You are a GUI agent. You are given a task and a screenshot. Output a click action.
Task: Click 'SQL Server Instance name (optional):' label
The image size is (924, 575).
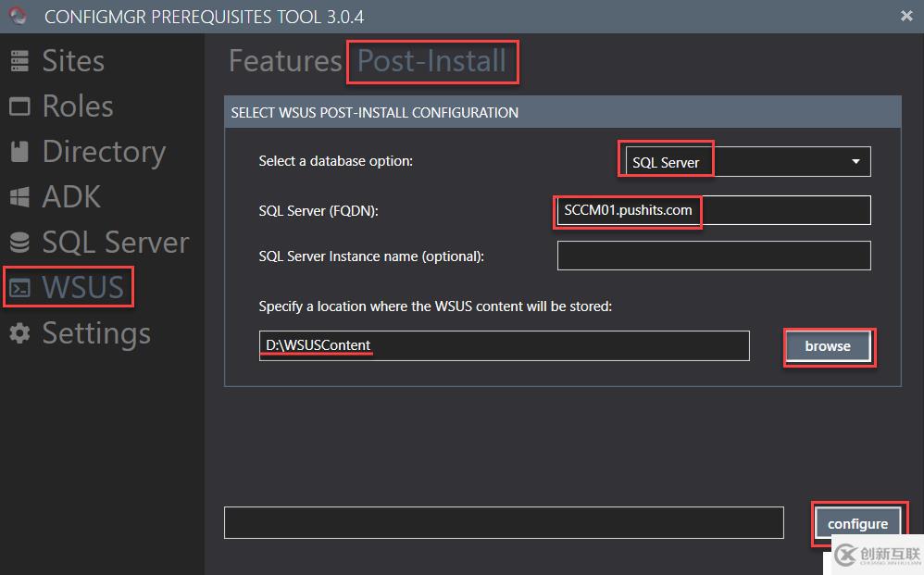(371, 256)
